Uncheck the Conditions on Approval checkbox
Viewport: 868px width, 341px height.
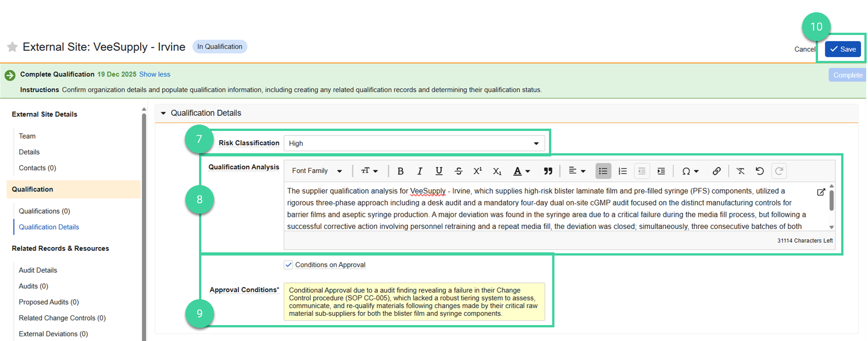click(x=289, y=265)
